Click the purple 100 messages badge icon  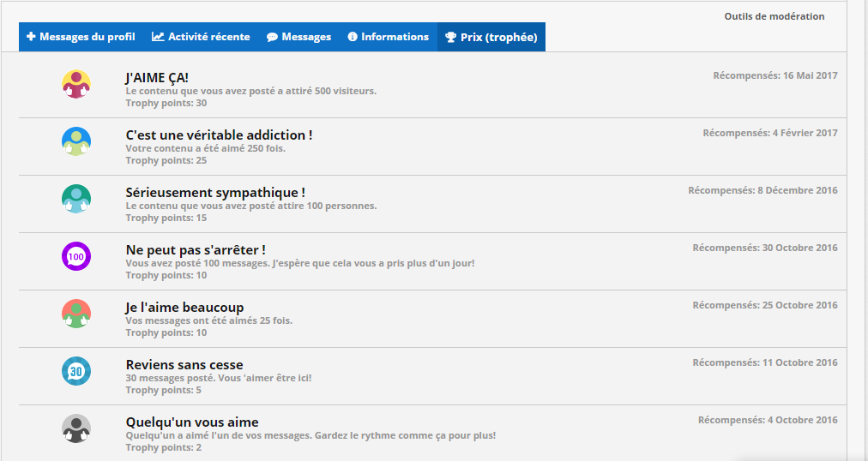(76, 256)
